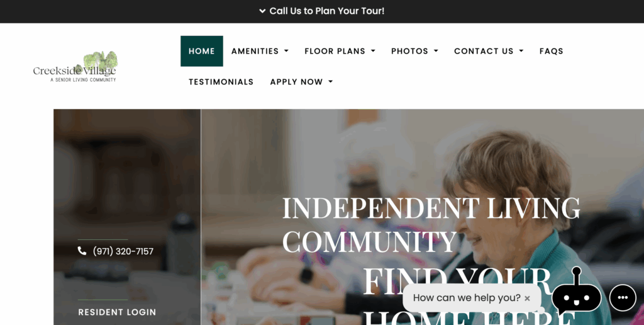Click the Creekside Village logo
644x325 pixels.
point(75,67)
